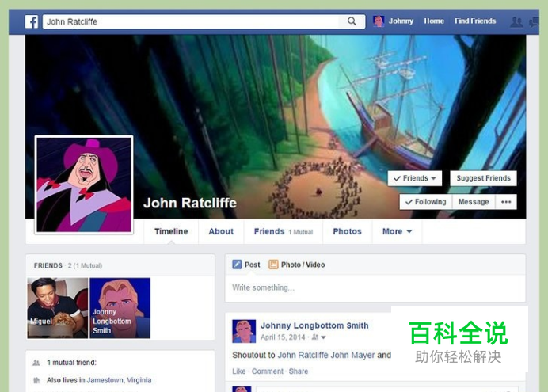Viewport: 548px width, 392px height.
Task: Click the Write something text box
Action: [x=375, y=288]
